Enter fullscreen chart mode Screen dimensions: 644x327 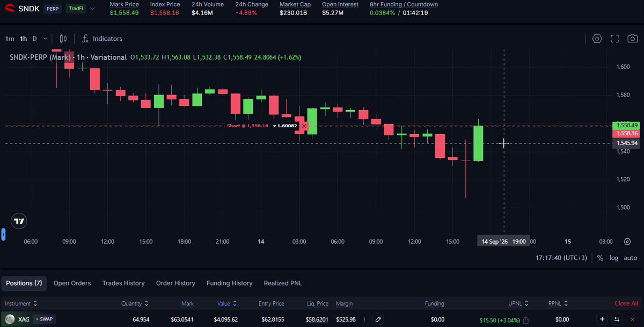click(615, 39)
